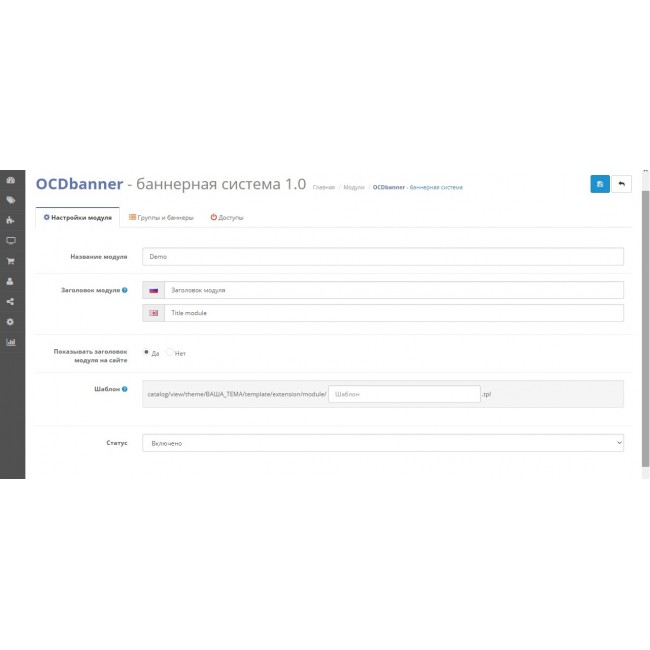Open the Sales cart sidebar icon
This screenshot has height=650, width=650.
pos(10,261)
